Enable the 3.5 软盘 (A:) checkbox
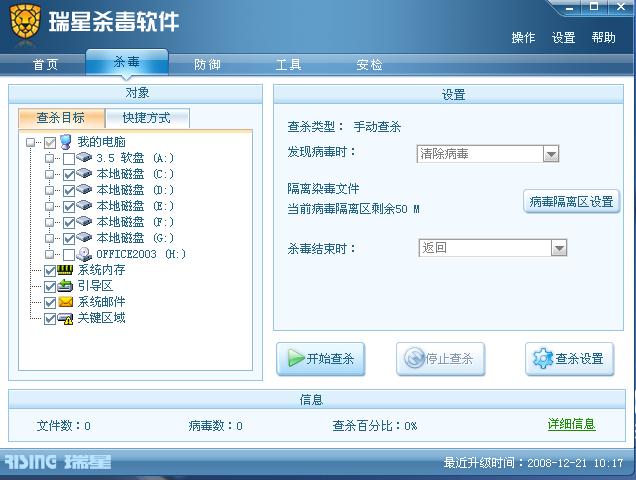Screen dimensions: 636x480 click(x=69, y=159)
